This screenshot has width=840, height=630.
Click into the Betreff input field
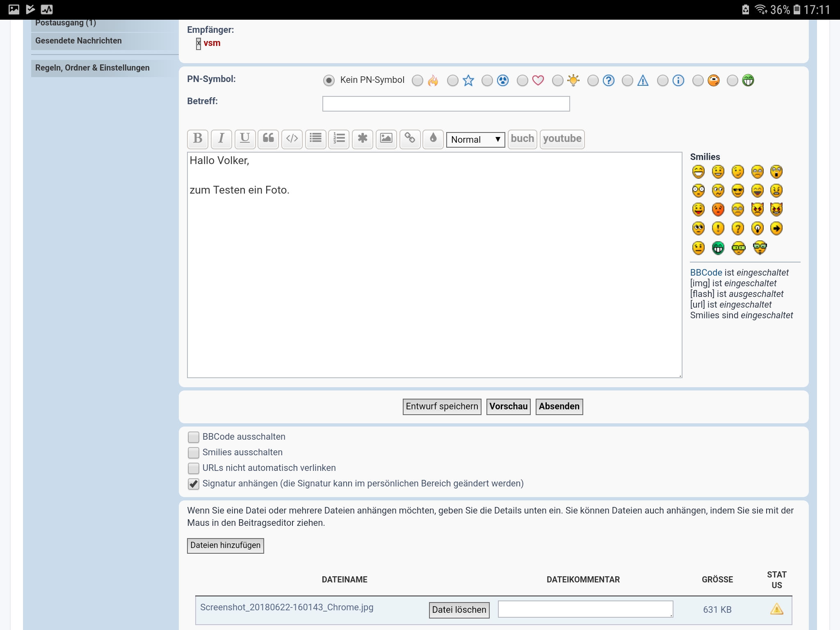[x=446, y=104]
